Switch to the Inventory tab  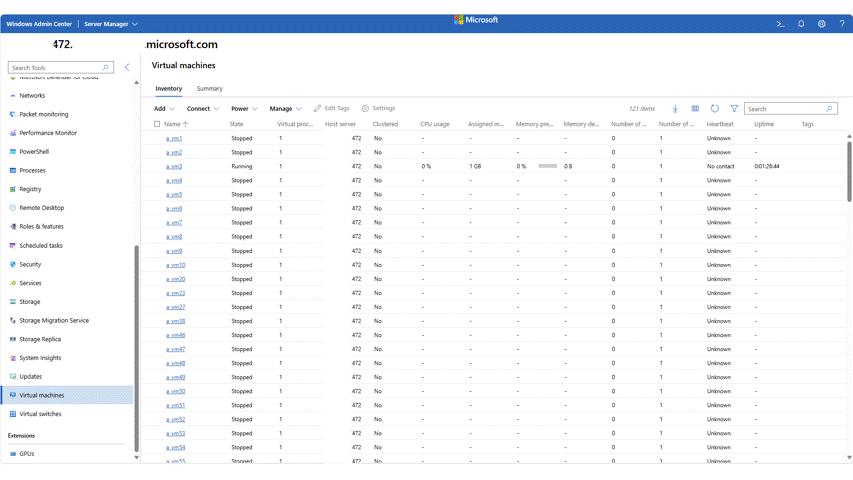click(169, 89)
